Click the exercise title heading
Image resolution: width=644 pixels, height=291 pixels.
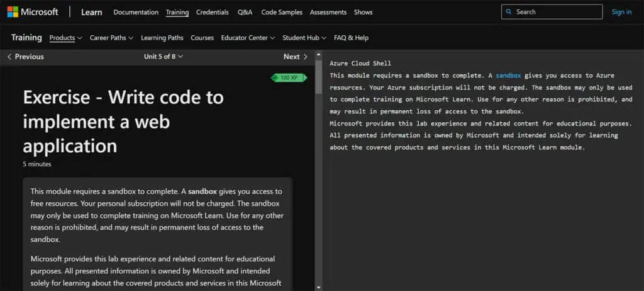(x=123, y=122)
